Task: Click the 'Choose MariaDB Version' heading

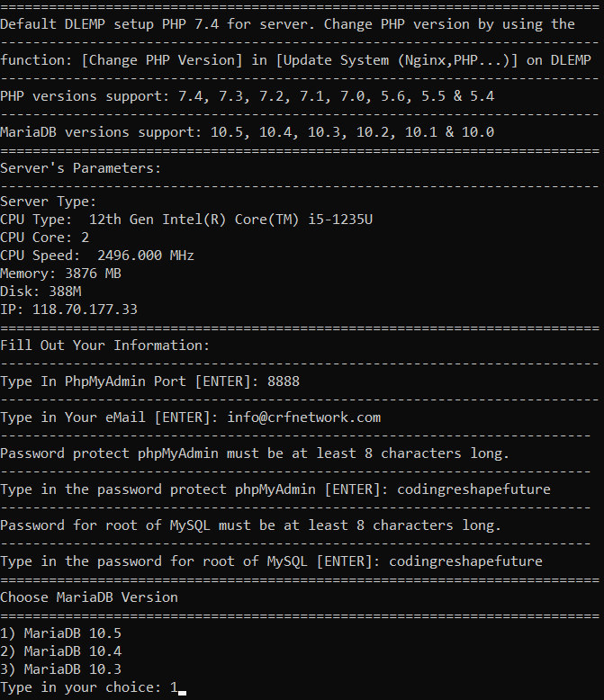Action: coord(89,597)
